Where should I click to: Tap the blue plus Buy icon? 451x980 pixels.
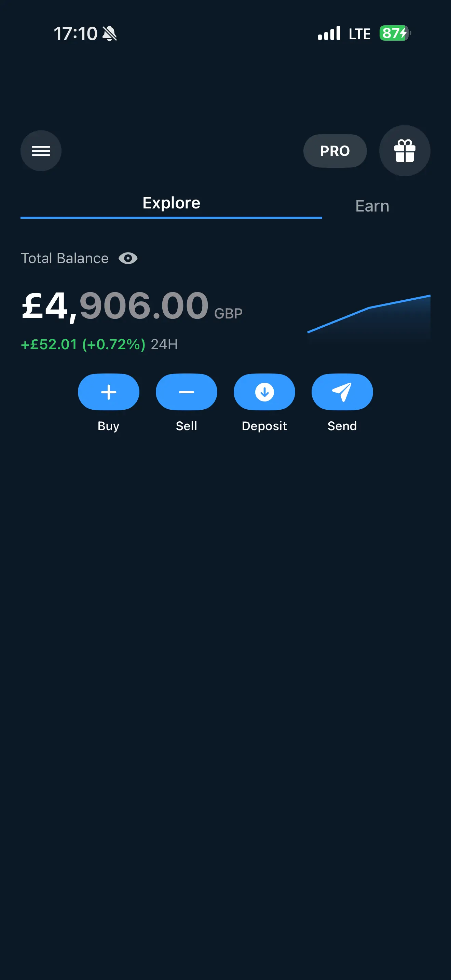coord(108,392)
